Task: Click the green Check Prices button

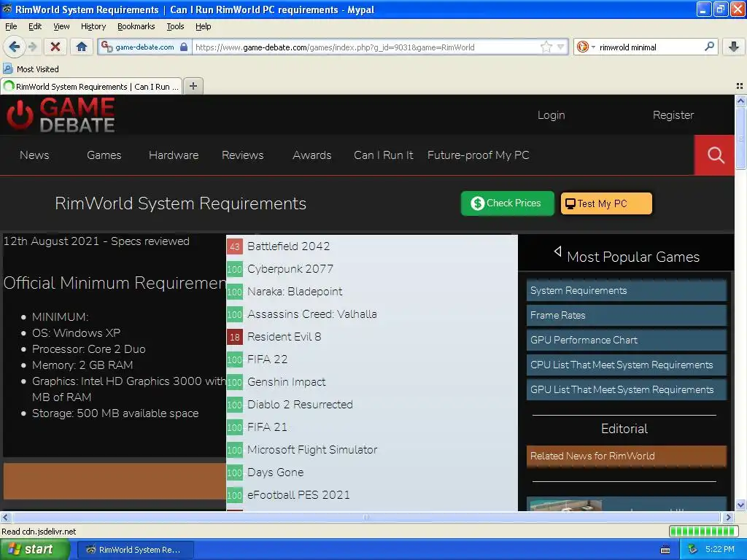Action: pyautogui.click(x=508, y=203)
